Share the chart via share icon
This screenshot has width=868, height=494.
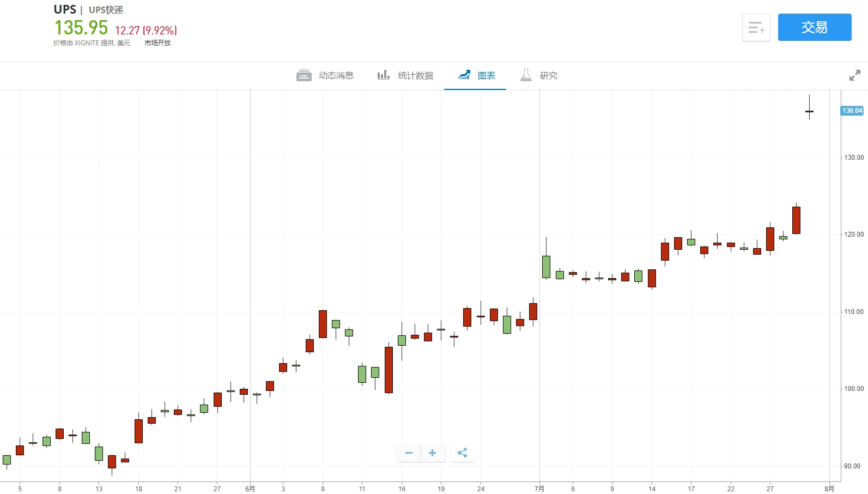(x=463, y=453)
